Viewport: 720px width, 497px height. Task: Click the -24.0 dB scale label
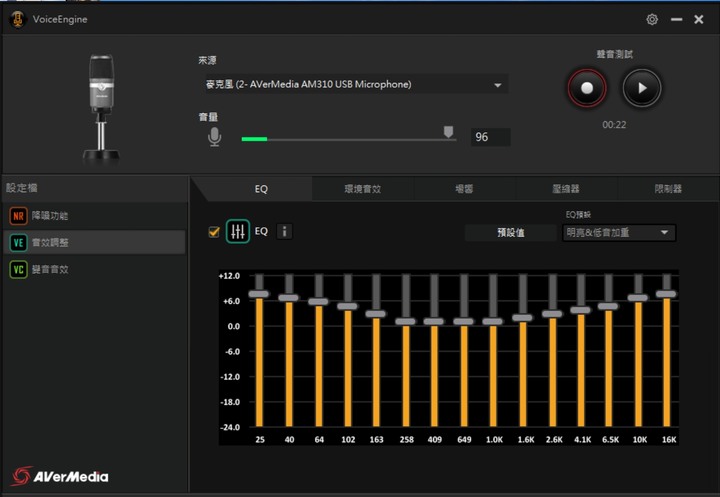pyautogui.click(x=230, y=427)
